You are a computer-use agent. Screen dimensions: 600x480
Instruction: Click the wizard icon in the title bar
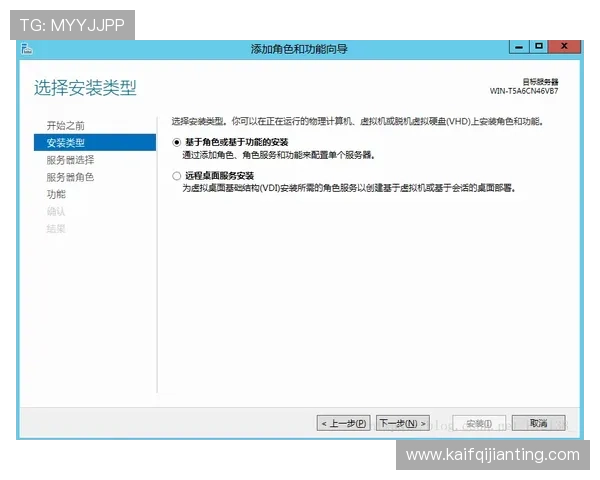(x=27, y=49)
